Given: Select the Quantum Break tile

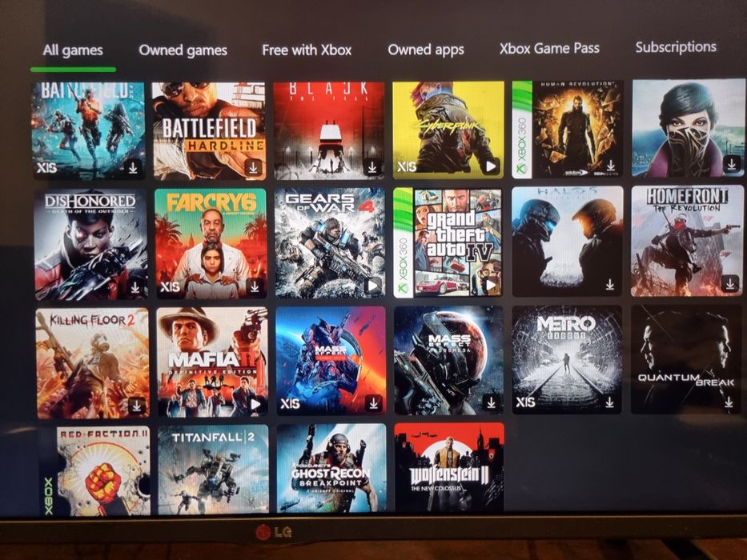Looking at the screenshot, I should click(x=687, y=359).
